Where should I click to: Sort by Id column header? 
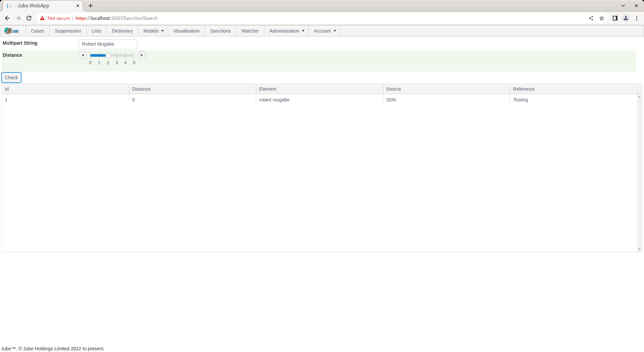tap(65, 89)
